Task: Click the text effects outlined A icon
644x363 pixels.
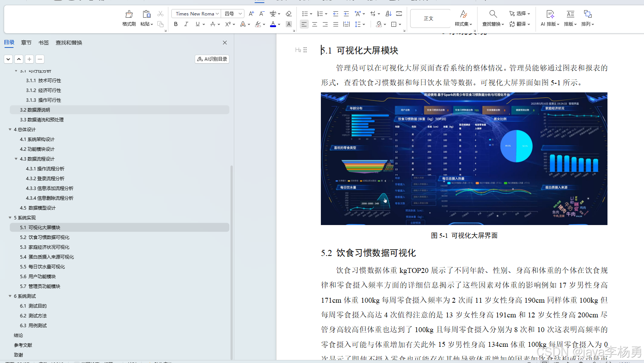Action: pyautogui.click(x=243, y=24)
